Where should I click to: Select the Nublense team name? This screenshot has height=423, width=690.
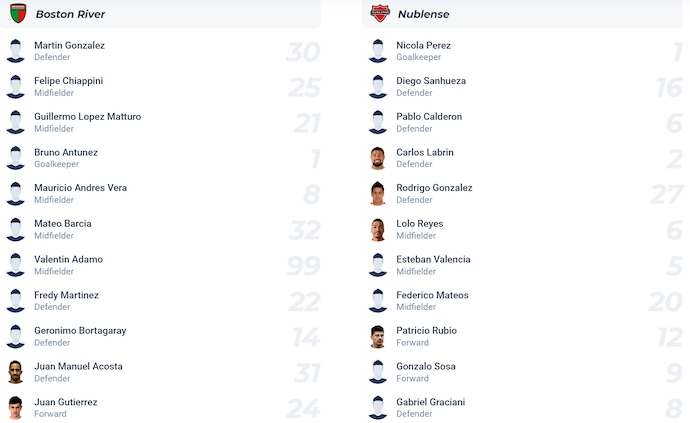click(423, 14)
